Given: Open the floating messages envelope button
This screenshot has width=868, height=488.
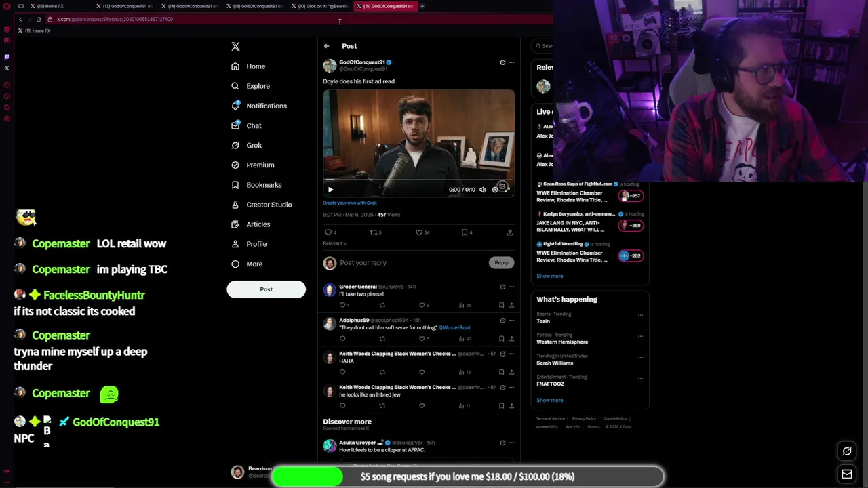Looking at the screenshot, I should pos(847,474).
